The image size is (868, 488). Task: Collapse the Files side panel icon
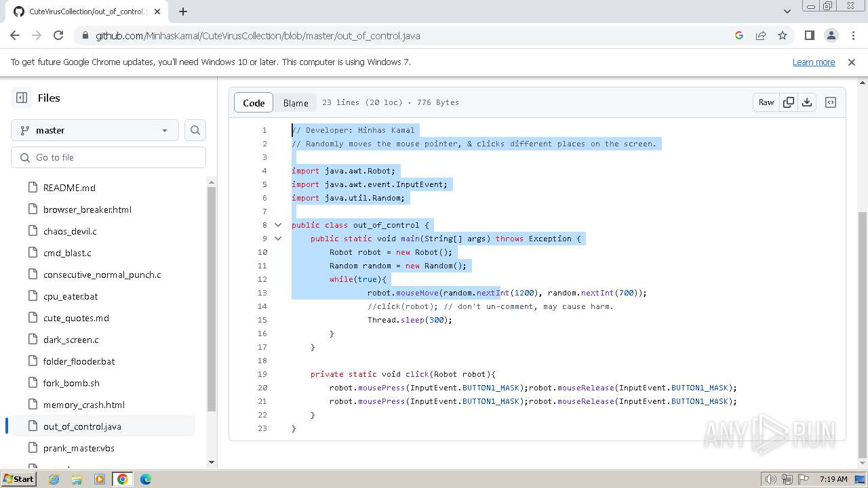(22, 98)
